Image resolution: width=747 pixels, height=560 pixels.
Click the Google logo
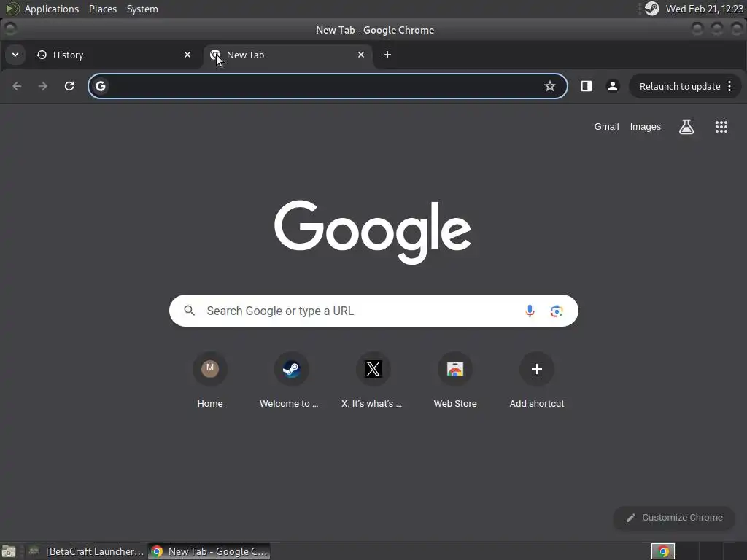(x=373, y=232)
